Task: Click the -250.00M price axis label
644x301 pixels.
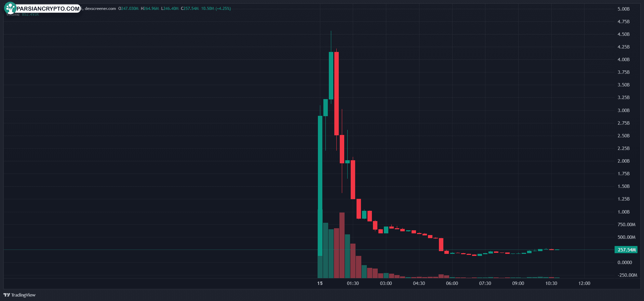Action: (627, 275)
